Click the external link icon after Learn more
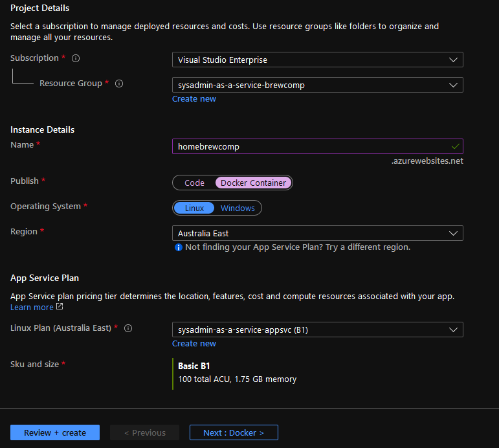Image resolution: width=499 pixels, height=448 pixels. coord(60,307)
